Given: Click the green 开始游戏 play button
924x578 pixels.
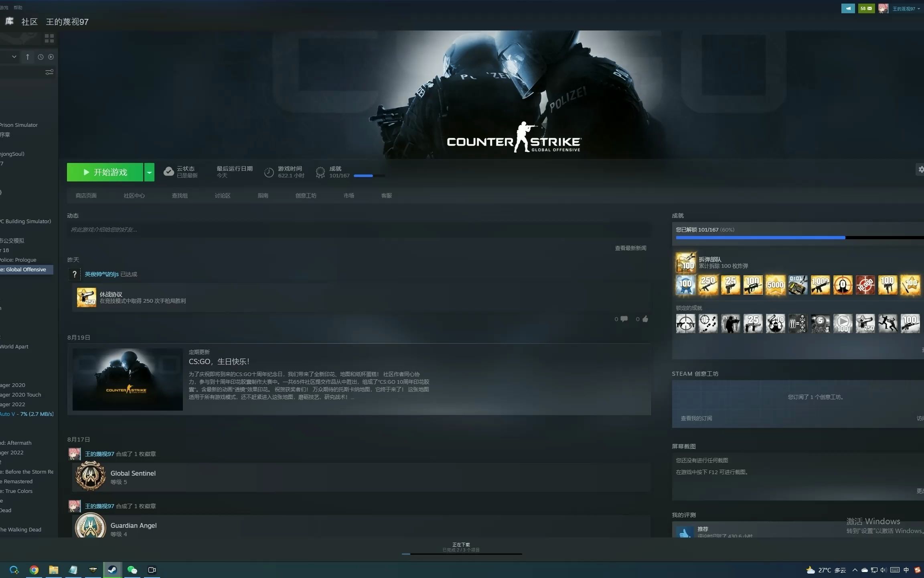Looking at the screenshot, I should tap(105, 172).
